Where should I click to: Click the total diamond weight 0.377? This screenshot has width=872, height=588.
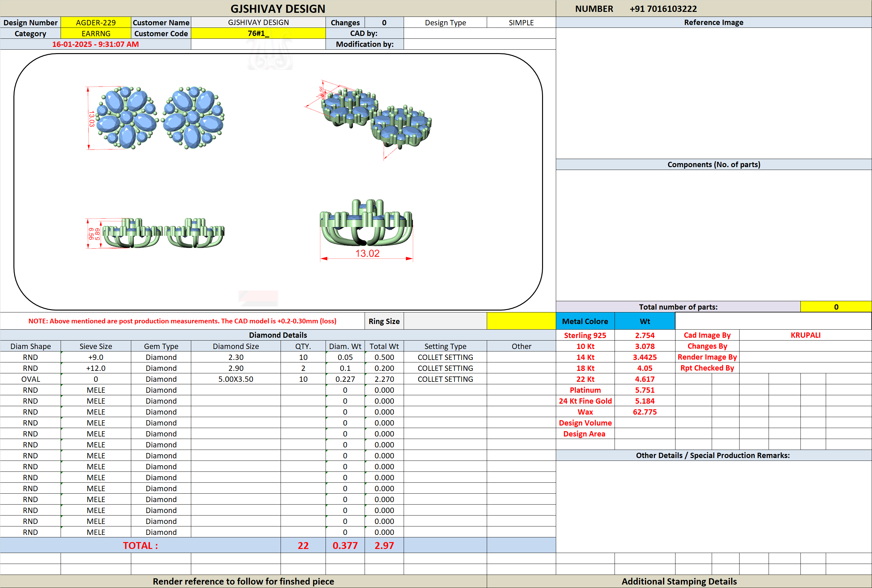[x=345, y=545]
